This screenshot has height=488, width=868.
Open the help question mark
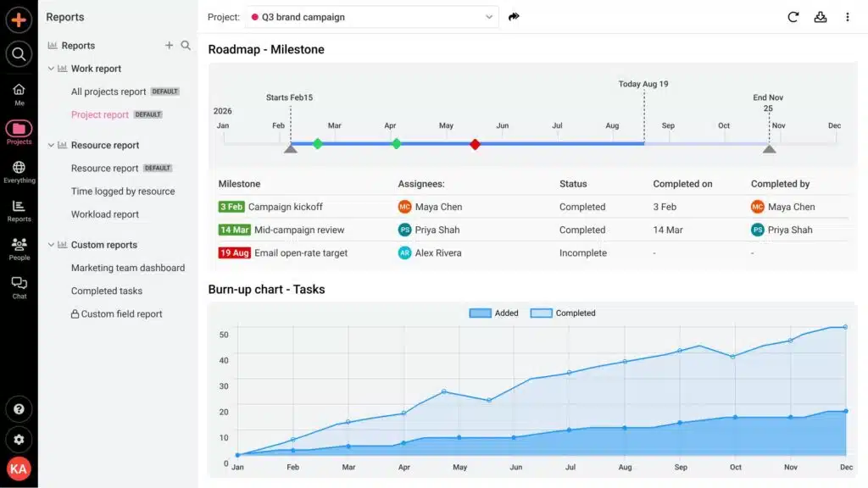coord(19,409)
